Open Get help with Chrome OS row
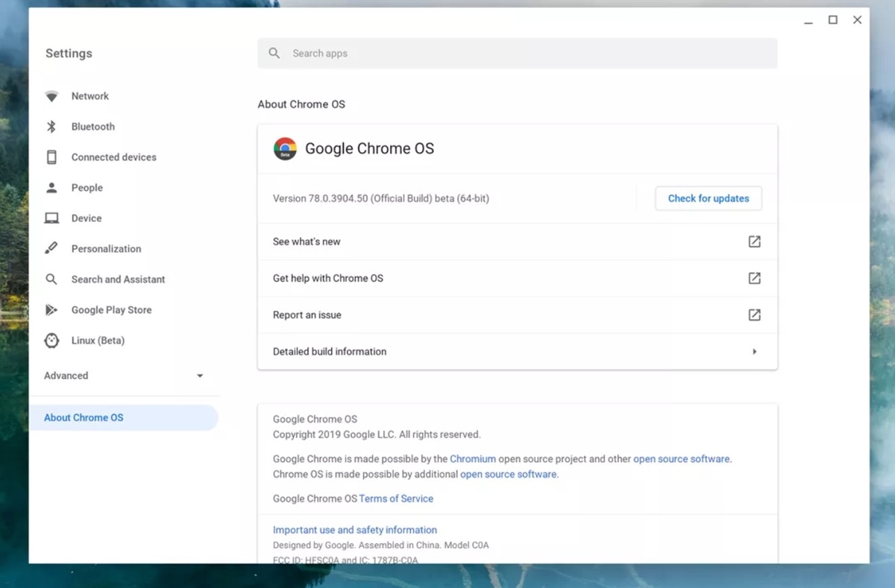 click(517, 278)
